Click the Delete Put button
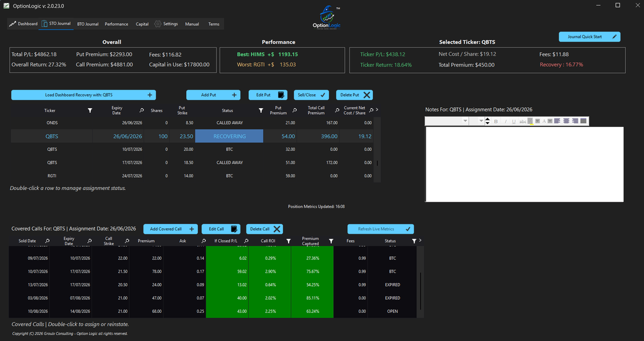 click(354, 95)
